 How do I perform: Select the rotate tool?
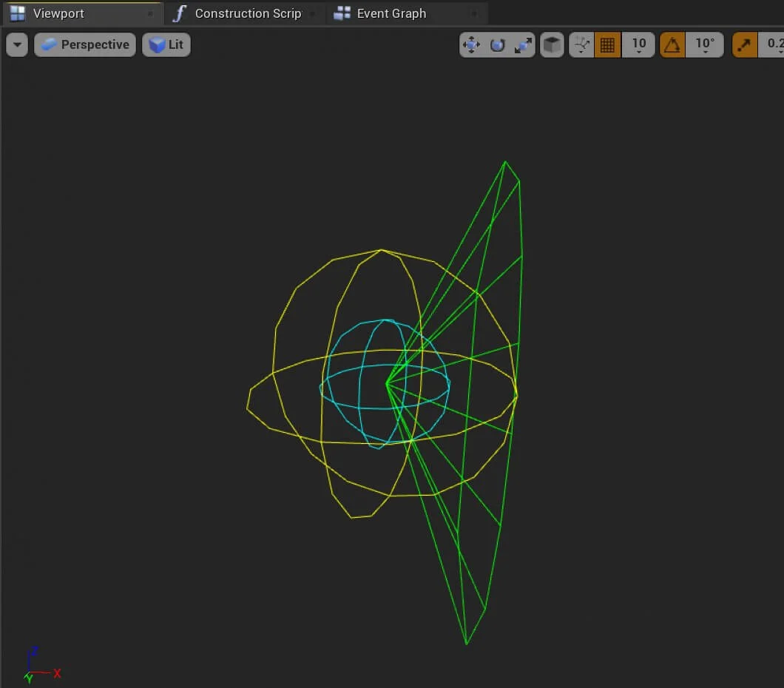[498, 45]
